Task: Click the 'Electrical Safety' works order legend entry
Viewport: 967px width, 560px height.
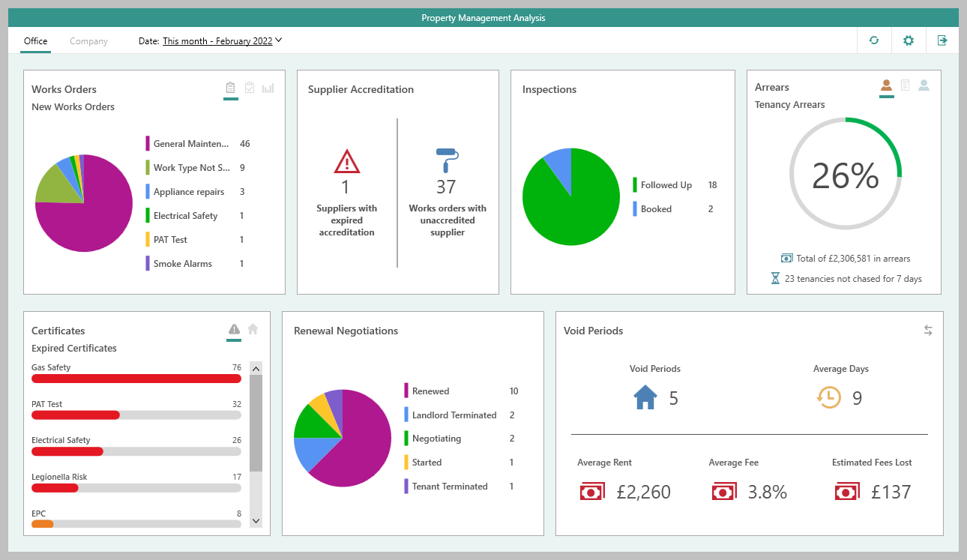Action: (185, 215)
